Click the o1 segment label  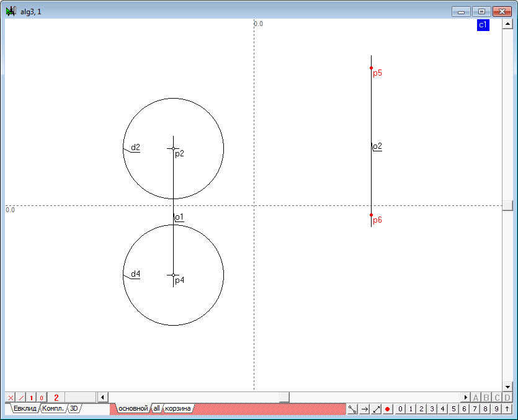(x=179, y=217)
